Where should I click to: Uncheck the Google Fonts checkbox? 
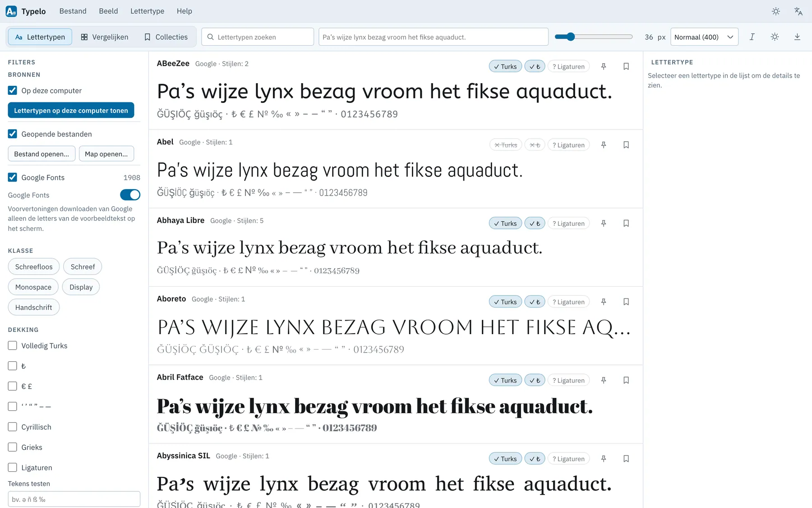point(13,177)
